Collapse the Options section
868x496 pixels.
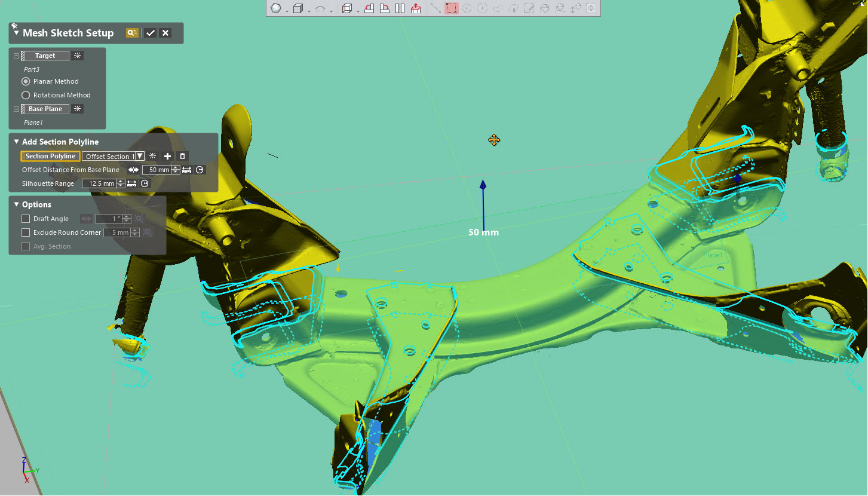(16, 204)
